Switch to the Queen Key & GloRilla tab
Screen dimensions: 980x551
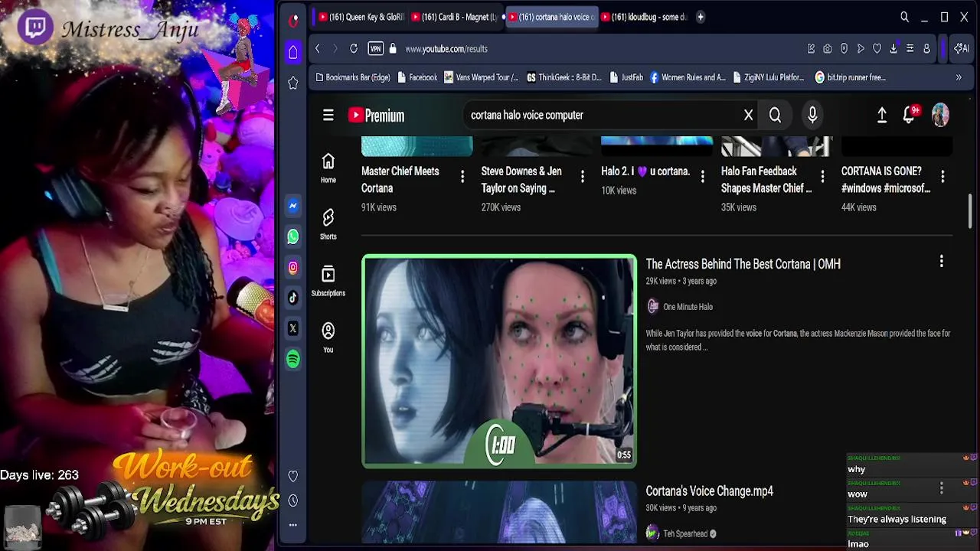point(361,17)
